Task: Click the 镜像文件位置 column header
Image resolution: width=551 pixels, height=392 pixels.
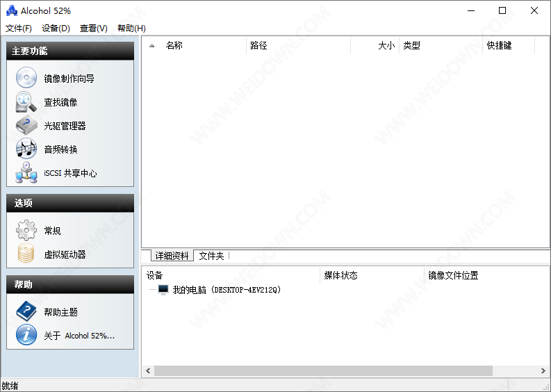Action: click(486, 275)
